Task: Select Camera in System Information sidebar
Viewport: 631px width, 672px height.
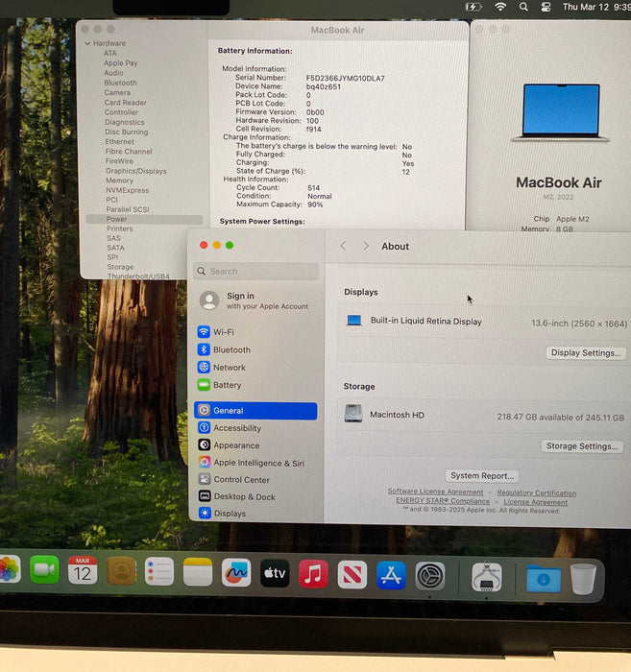Action: coord(117,92)
